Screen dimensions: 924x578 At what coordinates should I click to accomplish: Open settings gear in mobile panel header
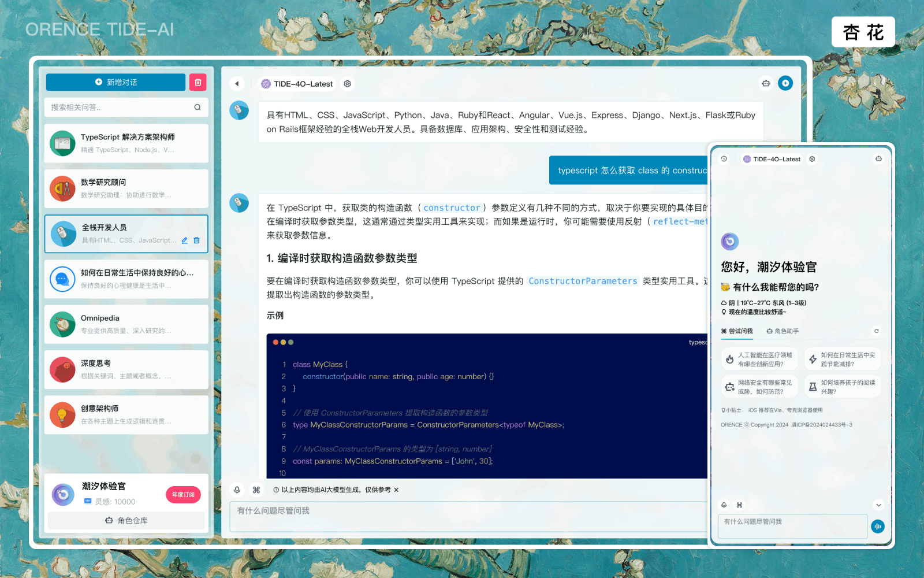[x=812, y=159]
